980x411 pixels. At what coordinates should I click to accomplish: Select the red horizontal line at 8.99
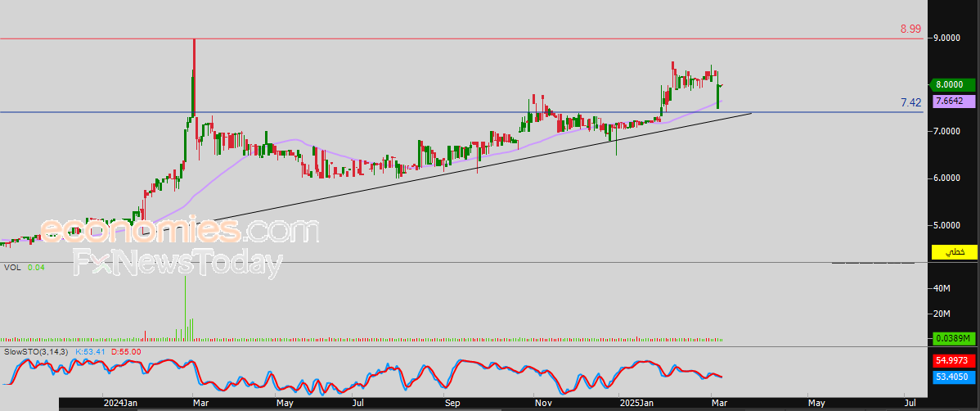(461, 38)
